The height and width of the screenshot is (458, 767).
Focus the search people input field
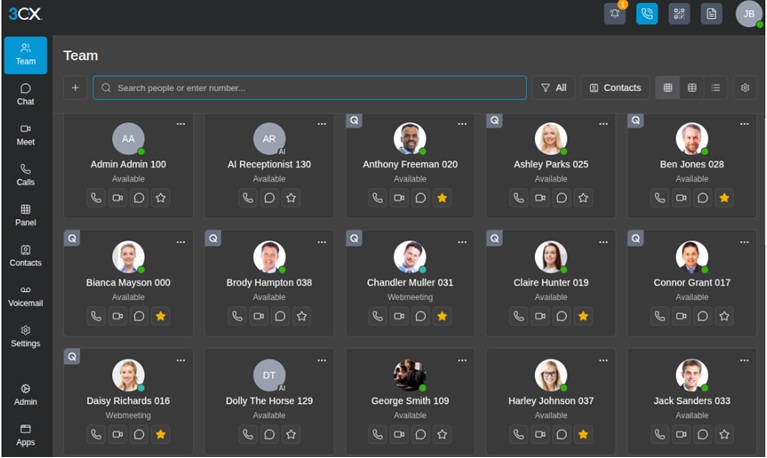pos(310,88)
